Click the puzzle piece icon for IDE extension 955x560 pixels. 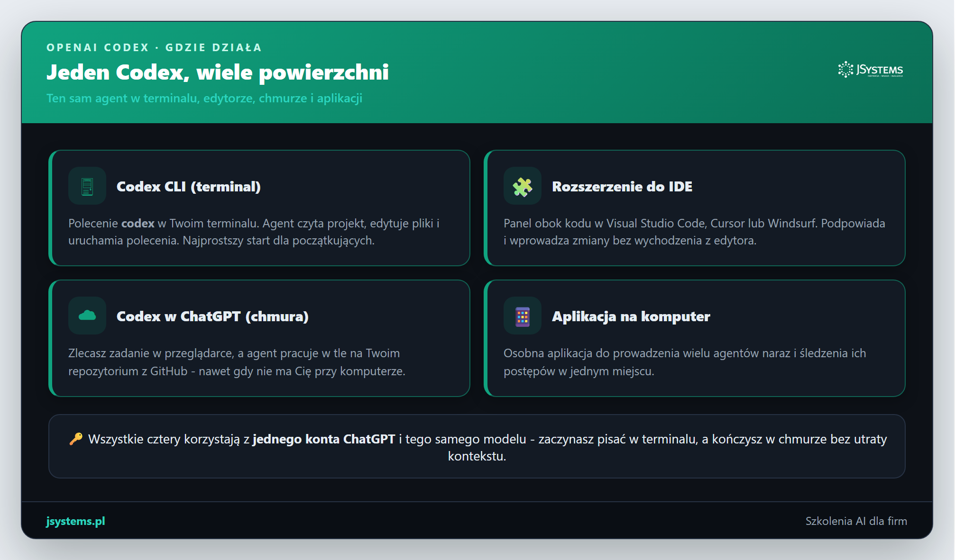(523, 186)
